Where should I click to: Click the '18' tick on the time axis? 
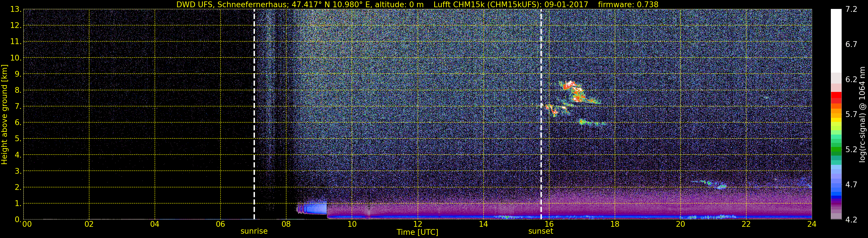tap(614, 224)
